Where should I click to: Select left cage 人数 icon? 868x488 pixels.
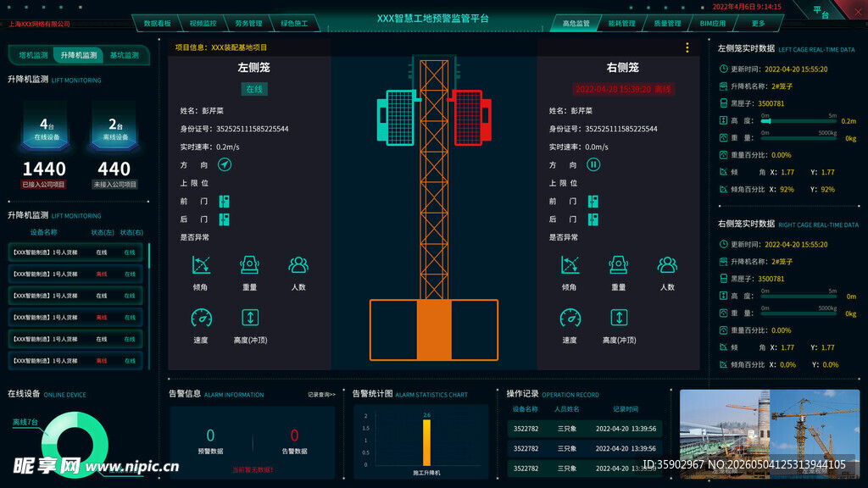click(x=298, y=265)
